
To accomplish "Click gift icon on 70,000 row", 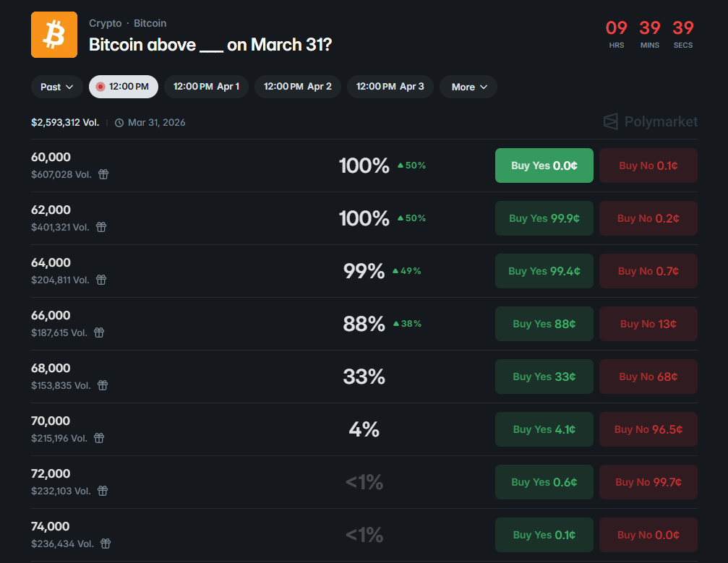I will click(99, 438).
